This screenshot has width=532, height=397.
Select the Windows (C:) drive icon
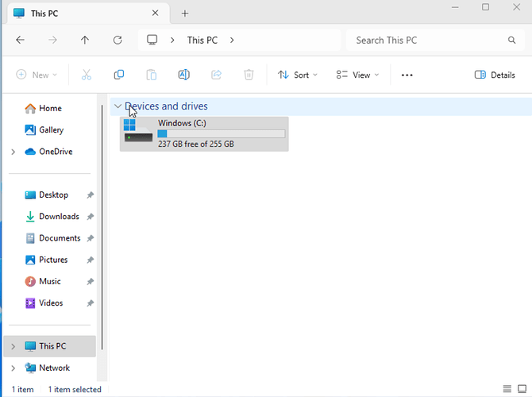(x=137, y=130)
